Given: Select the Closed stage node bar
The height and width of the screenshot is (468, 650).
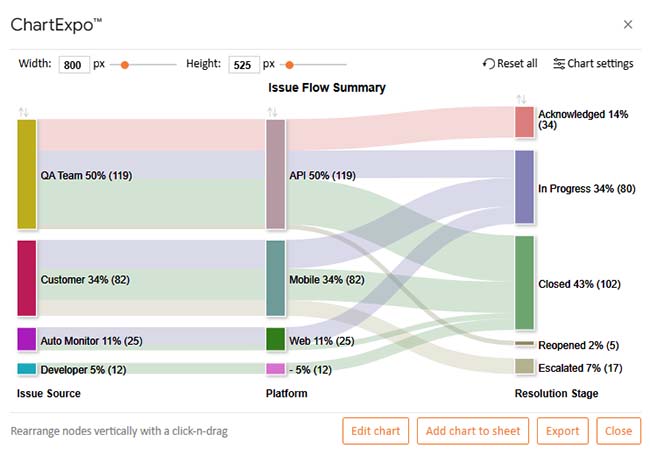Looking at the screenshot, I should point(525,282).
